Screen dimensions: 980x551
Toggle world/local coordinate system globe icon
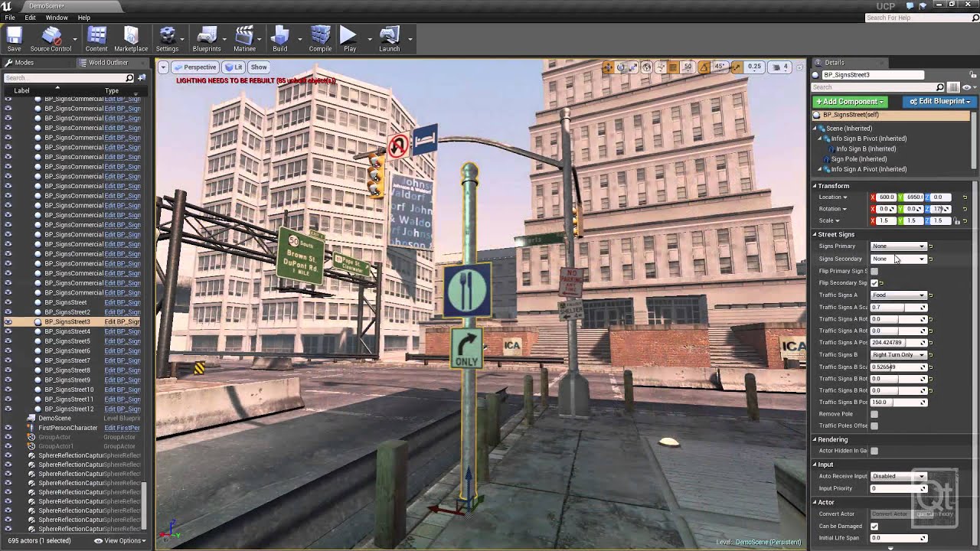(x=647, y=67)
